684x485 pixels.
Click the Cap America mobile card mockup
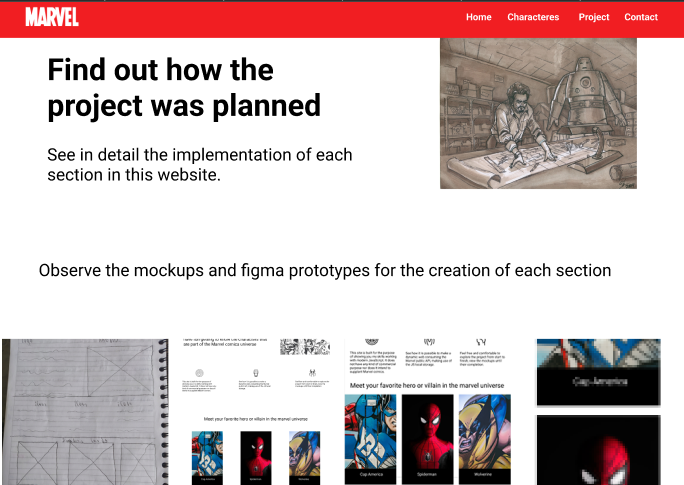pos(598,372)
